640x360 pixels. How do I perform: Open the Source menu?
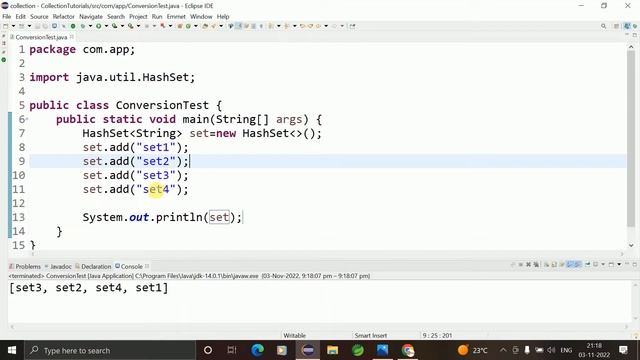point(39,17)
